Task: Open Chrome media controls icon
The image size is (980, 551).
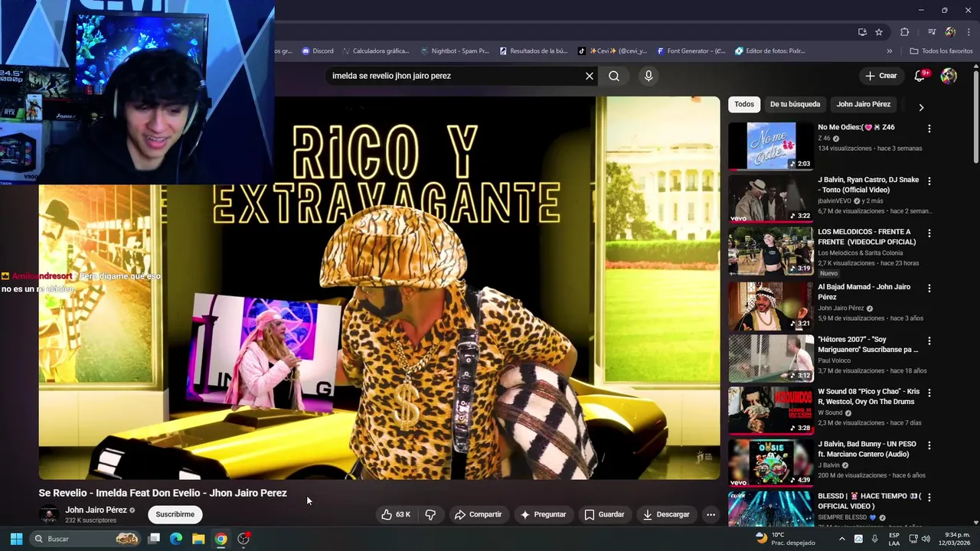Action: [932, 32]
